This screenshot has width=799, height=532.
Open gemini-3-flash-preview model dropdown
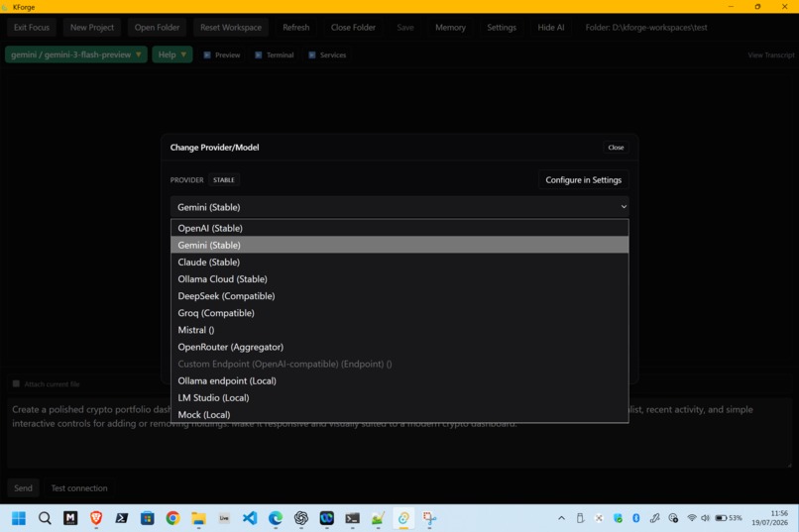pyautogui.click(x=76, y=54)
